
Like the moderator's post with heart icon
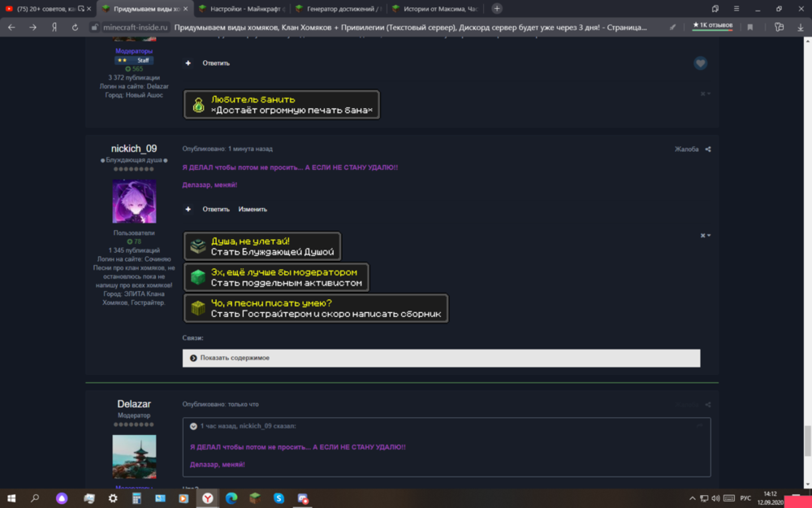700,63
